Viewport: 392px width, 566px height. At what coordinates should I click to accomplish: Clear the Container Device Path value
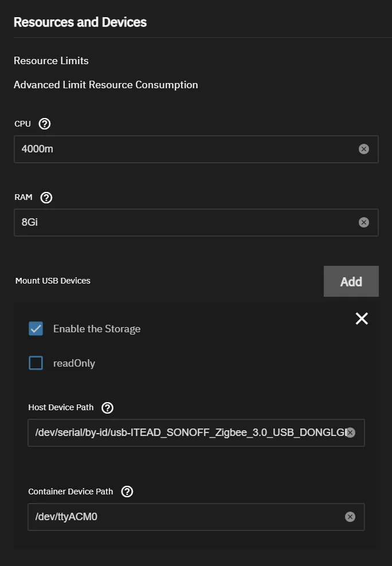350,516
